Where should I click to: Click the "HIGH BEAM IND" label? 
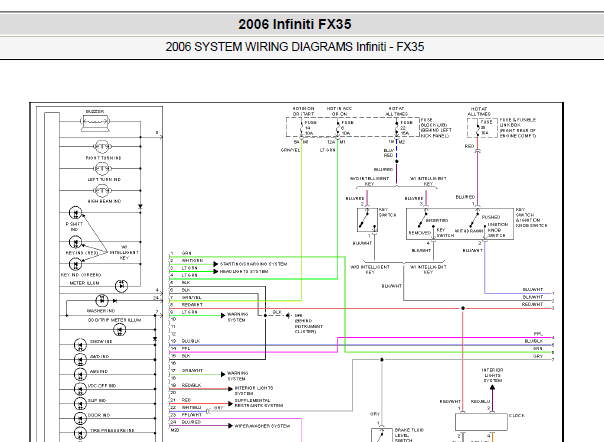(104, 201)
